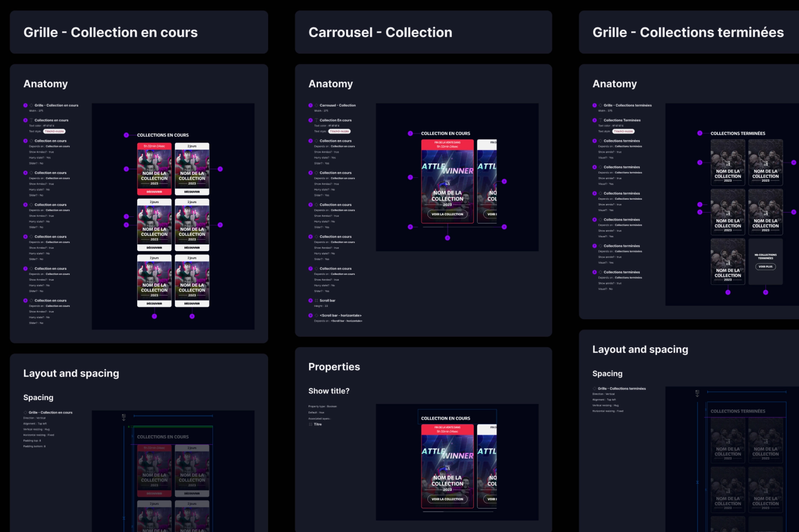Click the red DÉCOUVRIR button on hurry card
This screenshot has height=532, width=799.
(x=154, y=192)
